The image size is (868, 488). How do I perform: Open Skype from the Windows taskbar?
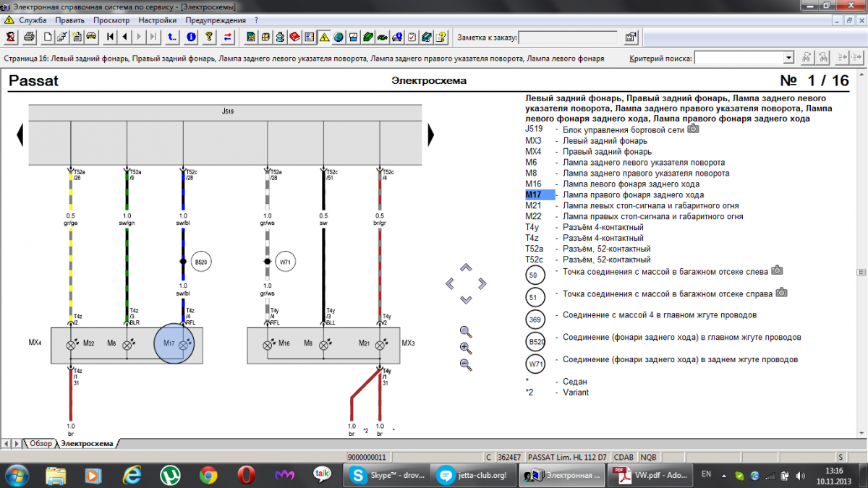[387, 475]
